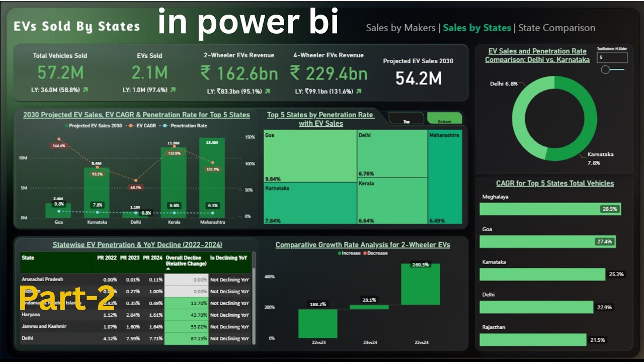Click Penetration Rate legend marker
This screenshot has width=644, height=362.
165,126
